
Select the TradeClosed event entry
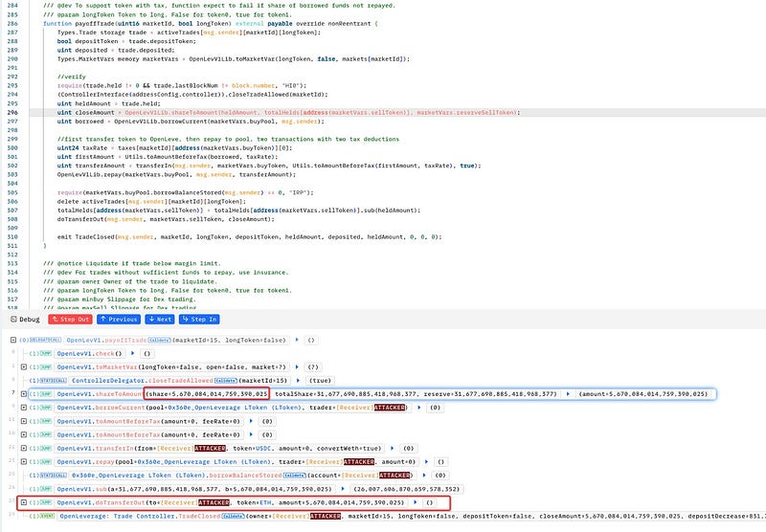[191, 516]
